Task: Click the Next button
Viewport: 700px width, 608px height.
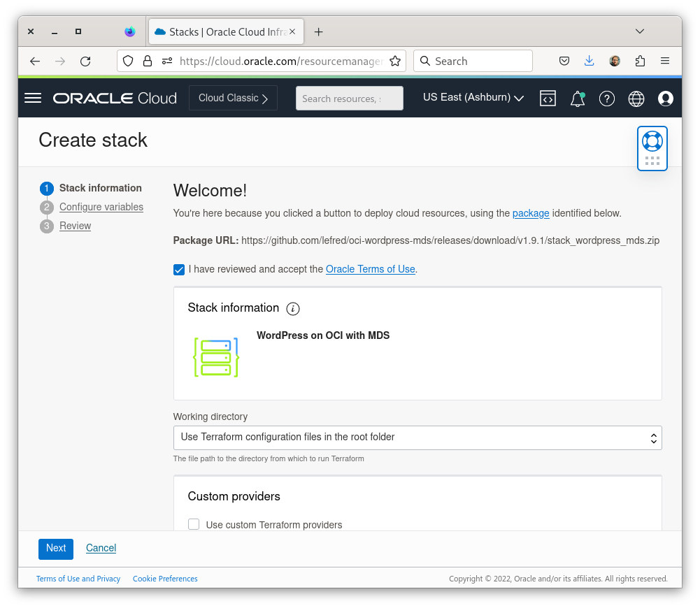Action: 55,549
